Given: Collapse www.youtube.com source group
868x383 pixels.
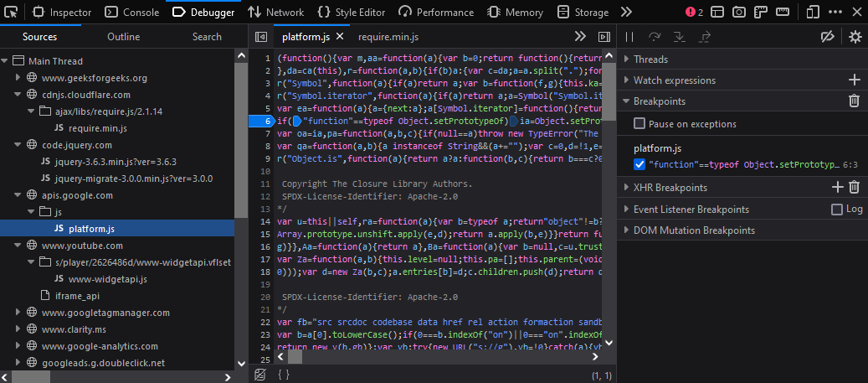Looking at the screenshot, I should point(18,246).
